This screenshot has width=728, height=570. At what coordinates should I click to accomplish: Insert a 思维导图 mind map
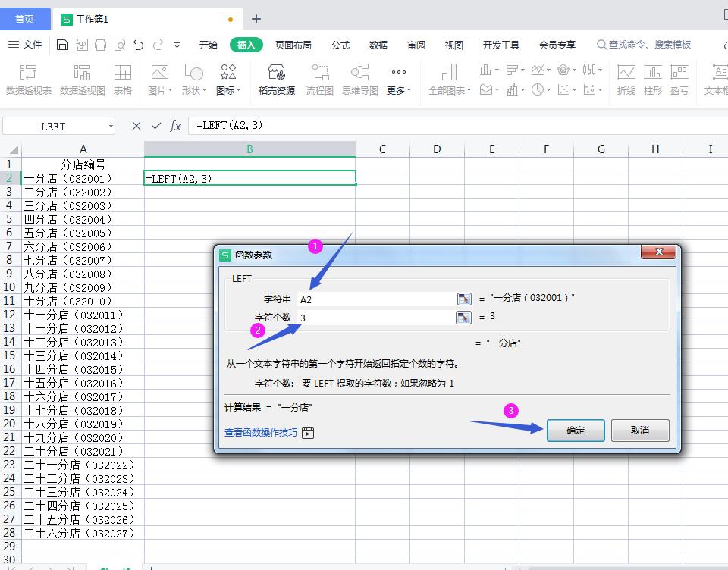[359, 80]
